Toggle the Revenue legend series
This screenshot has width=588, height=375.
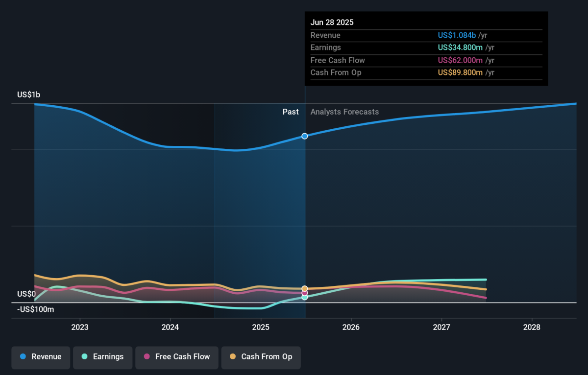coord(41,357)
